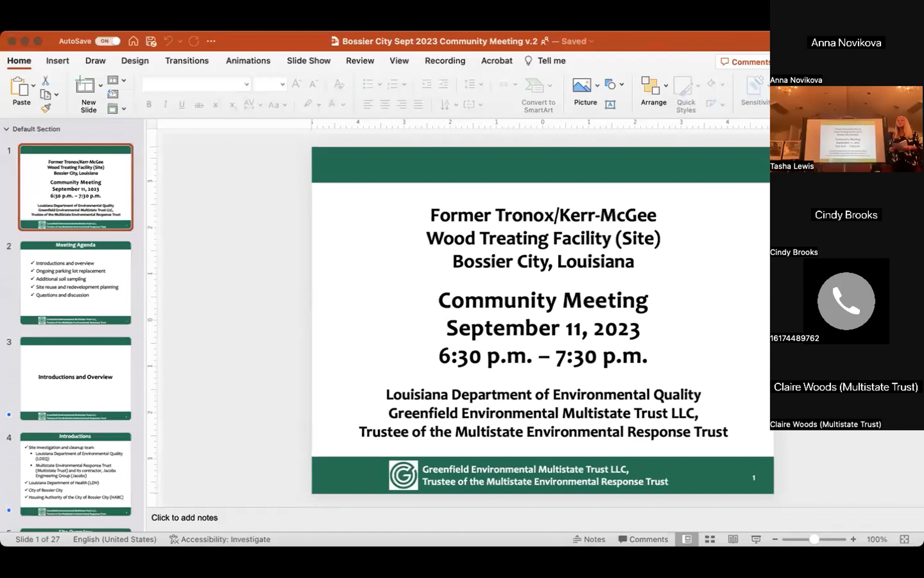Open the more options ellipsis in title bar
Viewport: 924px width, 578px height.
pyautogui.click(x=211, y=41)
